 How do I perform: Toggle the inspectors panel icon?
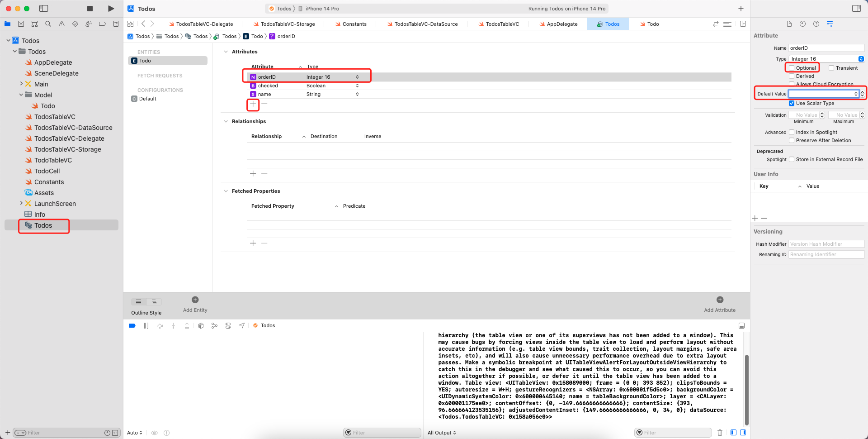pos(856,9)
